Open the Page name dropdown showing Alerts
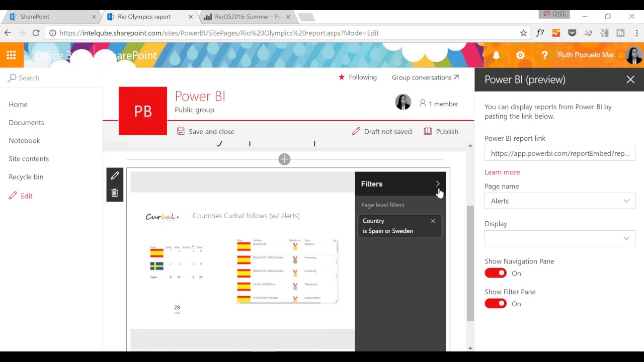 click(x=559, y=201)
